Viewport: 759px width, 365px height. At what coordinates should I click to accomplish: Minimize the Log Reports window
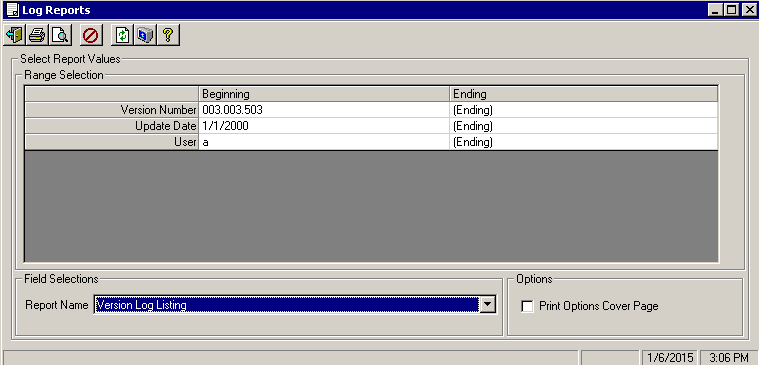coord(715,10)
